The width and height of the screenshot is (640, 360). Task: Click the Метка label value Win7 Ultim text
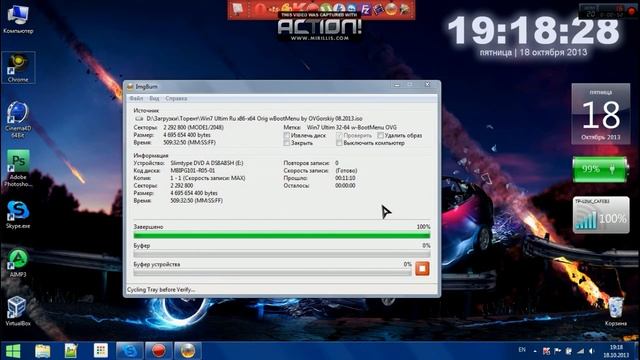351,127
